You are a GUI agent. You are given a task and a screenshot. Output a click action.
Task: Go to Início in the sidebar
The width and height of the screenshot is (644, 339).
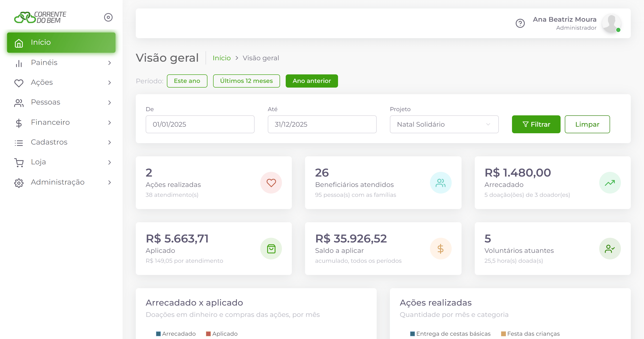click(61, 42)
